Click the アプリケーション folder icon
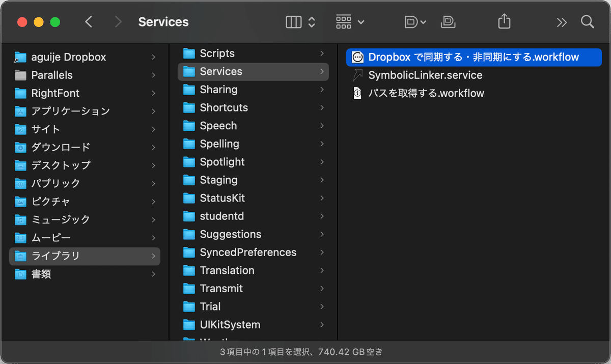611x364 pixels. 20,111
